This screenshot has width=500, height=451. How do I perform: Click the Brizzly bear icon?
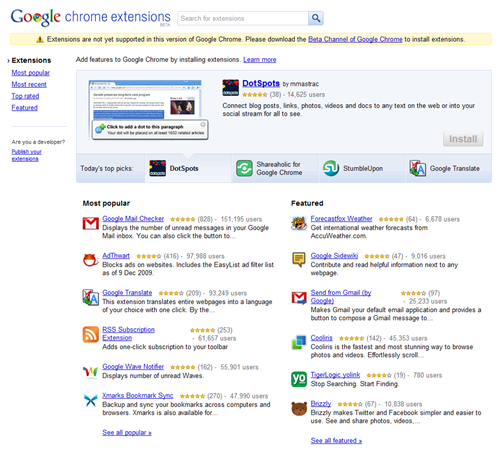299,409
